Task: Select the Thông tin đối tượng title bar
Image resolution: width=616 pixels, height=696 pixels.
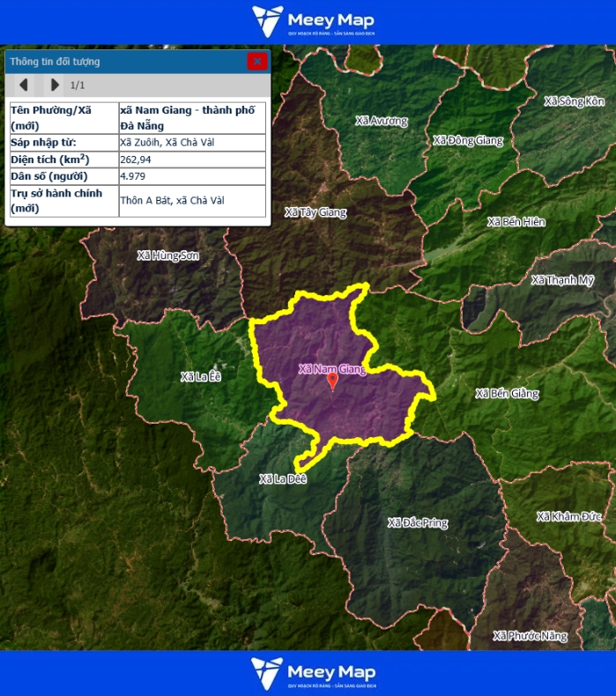Action: point(123,62)
